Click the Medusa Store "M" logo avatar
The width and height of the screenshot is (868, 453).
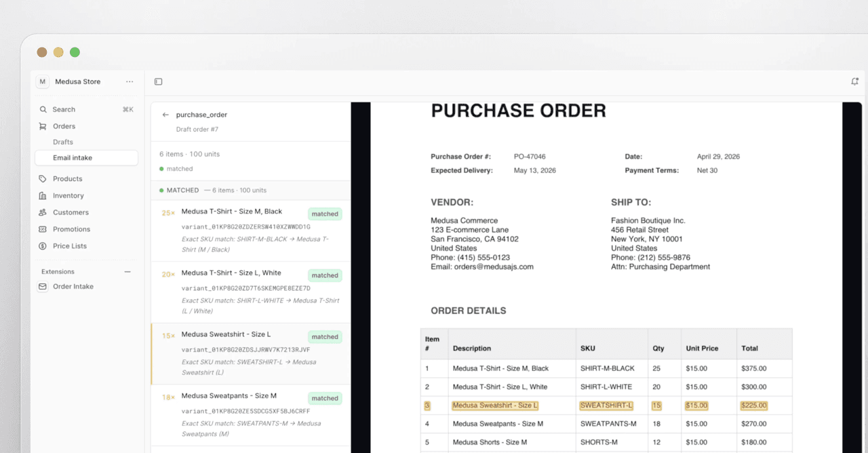pyautogui.click(x=42, y=81)
